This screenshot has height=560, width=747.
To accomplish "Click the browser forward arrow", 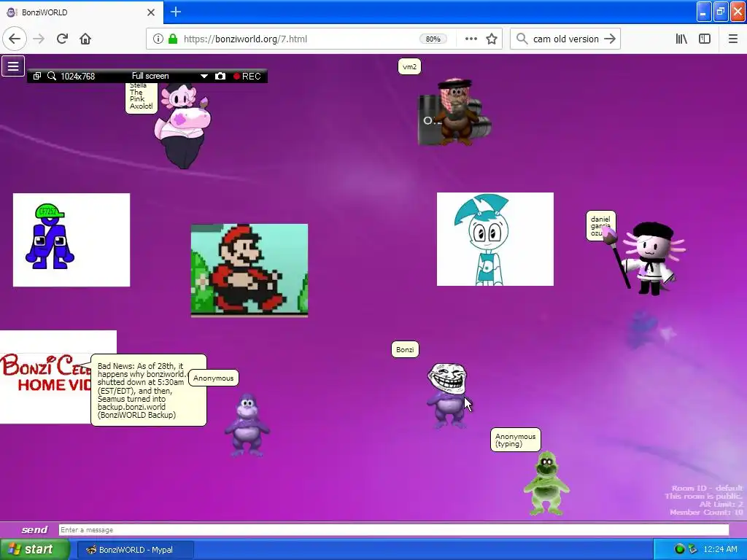I will click(39, 39).
